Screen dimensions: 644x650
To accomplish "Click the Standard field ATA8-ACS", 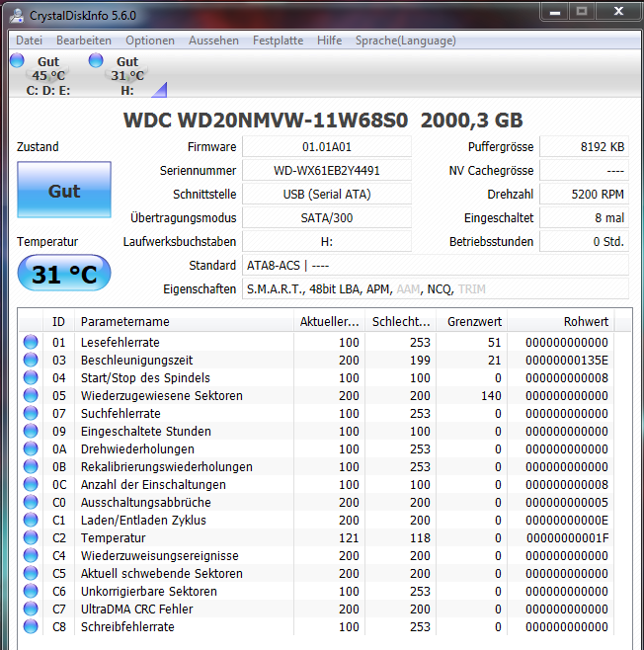I will (436, 266).
